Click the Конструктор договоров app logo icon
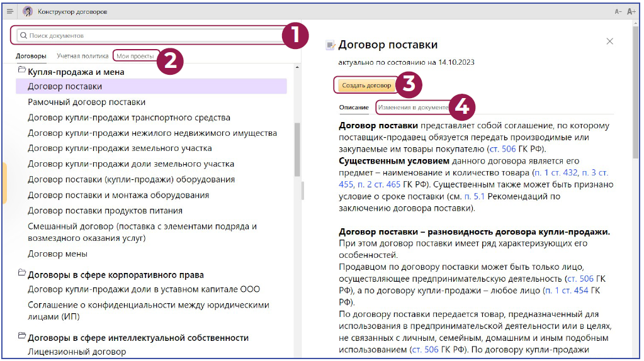Screen dimensions: 644x361 point(28,11)
